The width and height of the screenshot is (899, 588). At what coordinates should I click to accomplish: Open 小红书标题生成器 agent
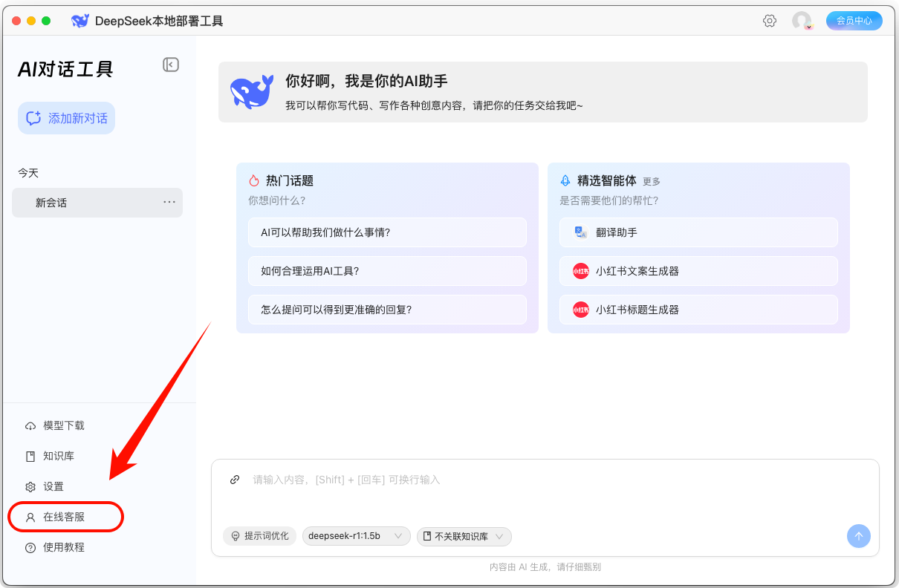click(698, 310)
